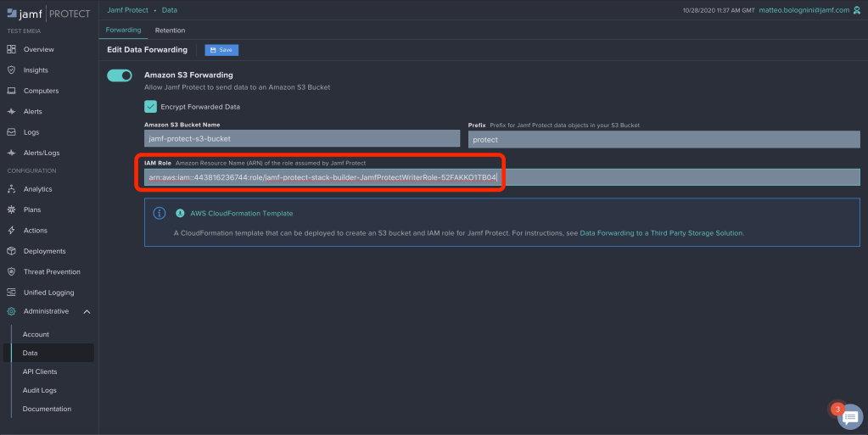Select the Forwarding tab
Viewport: 868px width, 435px height.
pos(123,31)
